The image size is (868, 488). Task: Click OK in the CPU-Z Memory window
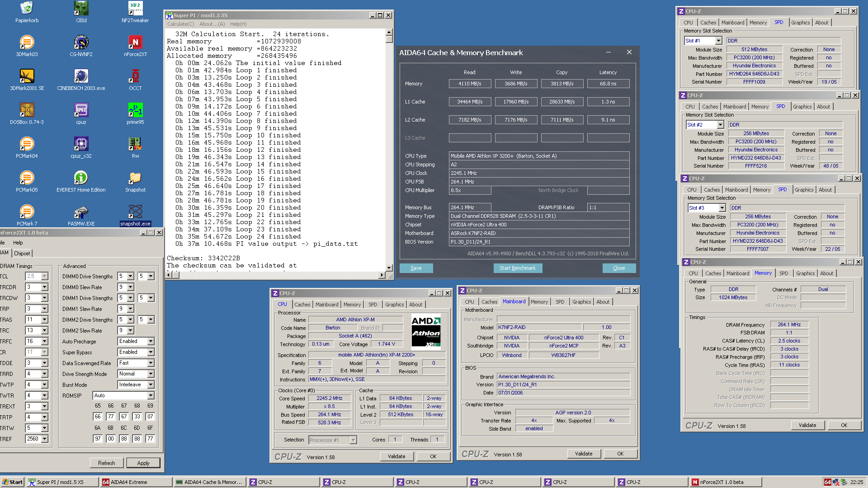(x=844, y=425)
